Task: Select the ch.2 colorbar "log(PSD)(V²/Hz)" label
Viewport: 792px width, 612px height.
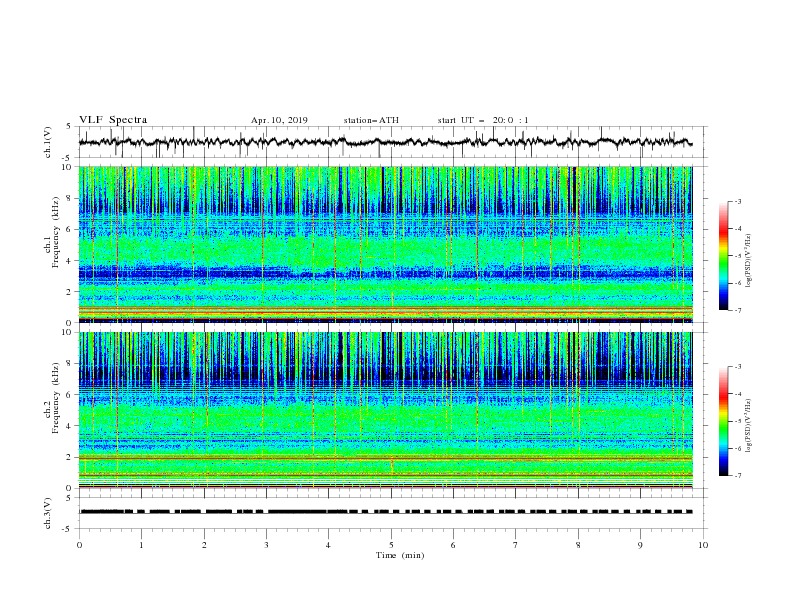Action: pyautogui.click(x=748, y=425)
